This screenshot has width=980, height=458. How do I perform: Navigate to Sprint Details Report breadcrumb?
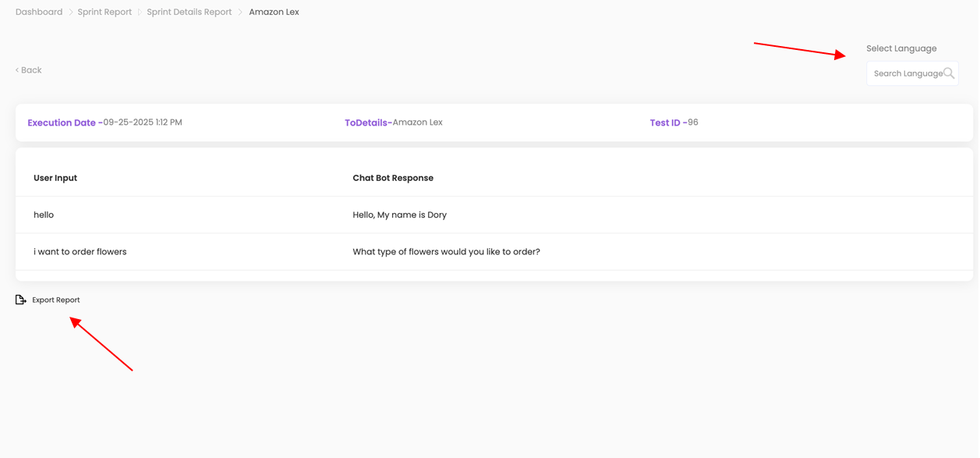(189, 12)
